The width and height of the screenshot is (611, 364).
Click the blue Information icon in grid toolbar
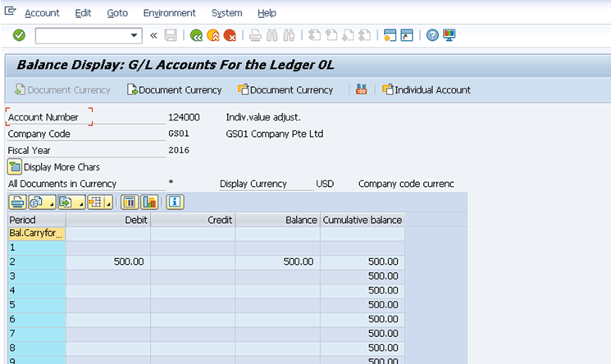(x=175, y=202)
